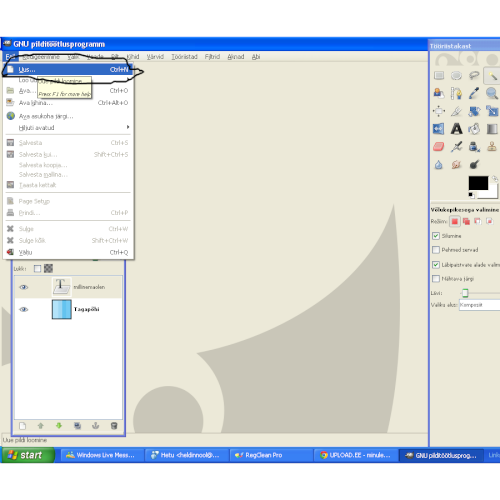
Task: Select the Eraser tool
Action: [439, 146]
